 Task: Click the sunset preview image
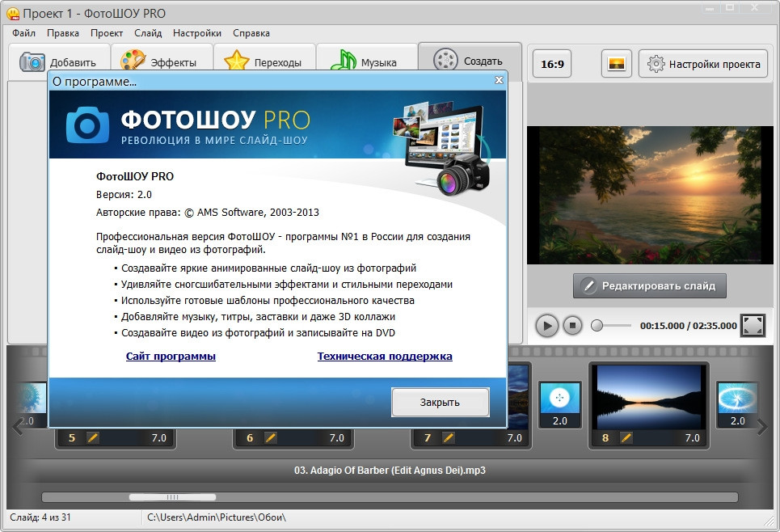[x=649, y=195]
